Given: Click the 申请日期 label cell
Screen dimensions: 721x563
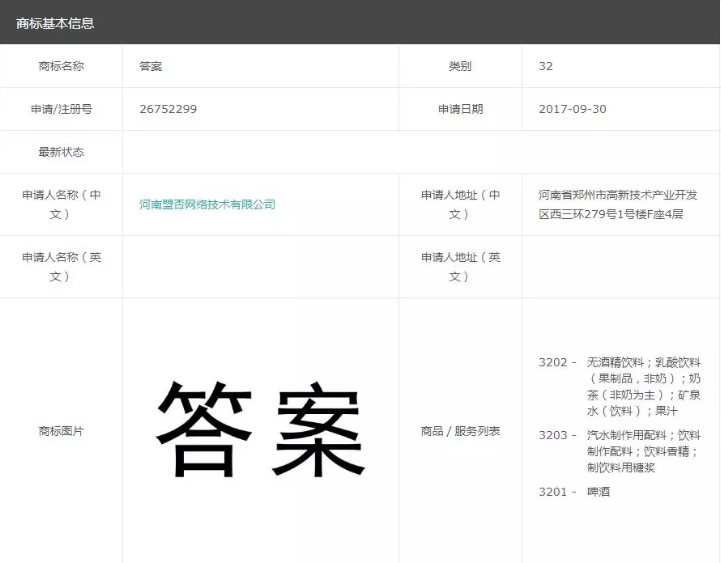Looking at the screenshot, I should pyautogui.click(x=460, y=109).
